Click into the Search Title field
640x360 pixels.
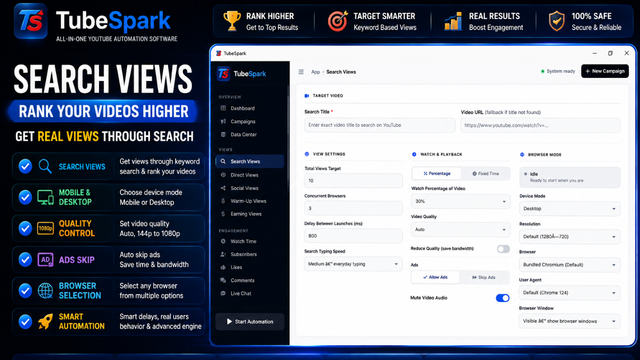(380, 125)
